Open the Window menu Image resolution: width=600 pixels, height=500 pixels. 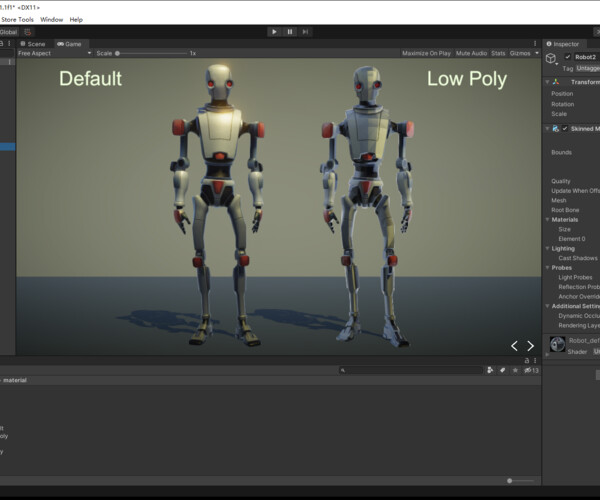click(x=51, y=19)
